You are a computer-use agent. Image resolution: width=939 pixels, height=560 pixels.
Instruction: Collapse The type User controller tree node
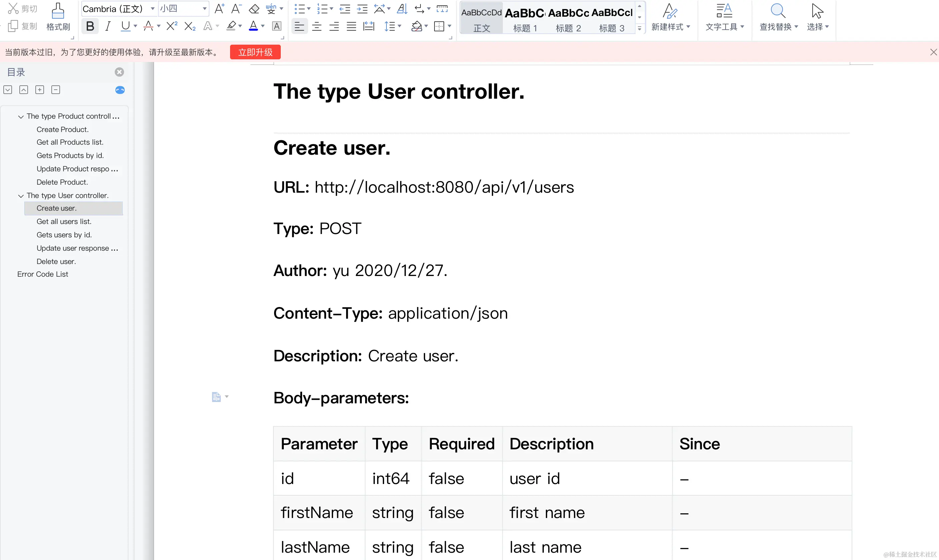pos(21,196)
